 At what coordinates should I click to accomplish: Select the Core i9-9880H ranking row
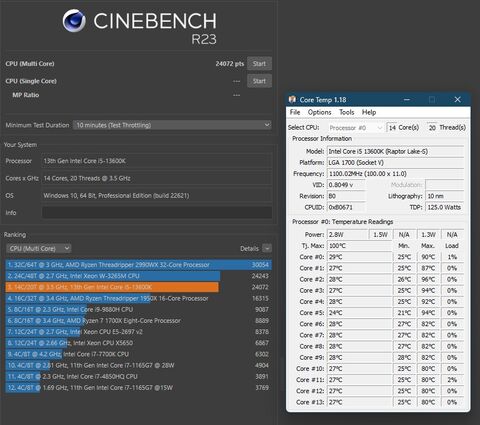pyautogui.click(x=138, y=309)
